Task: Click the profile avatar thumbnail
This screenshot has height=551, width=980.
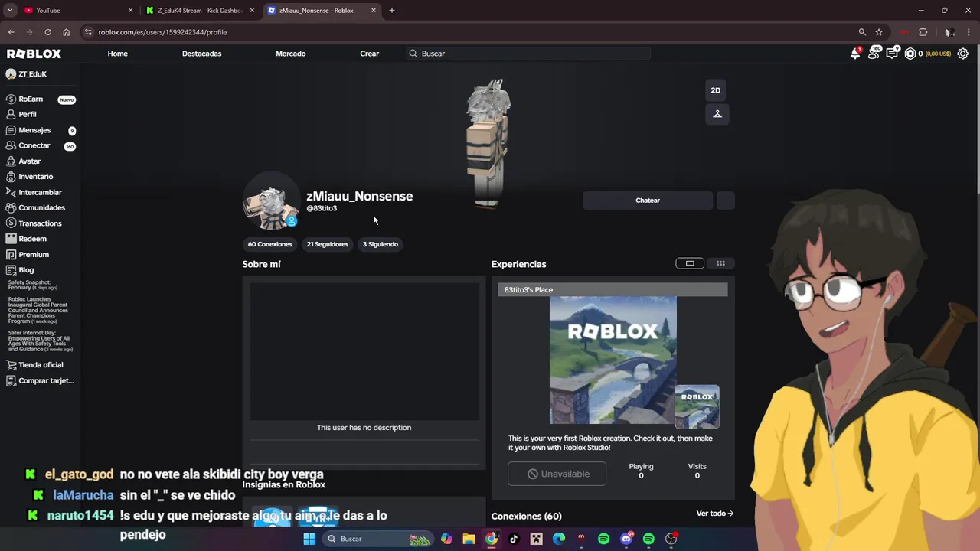Action: (x=271, y=202)
